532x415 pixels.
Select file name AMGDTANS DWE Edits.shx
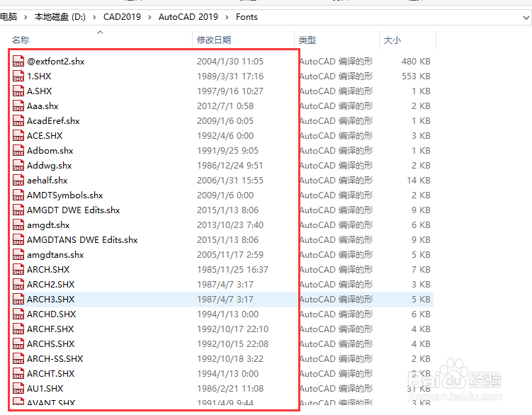click(x=82, y=240)
